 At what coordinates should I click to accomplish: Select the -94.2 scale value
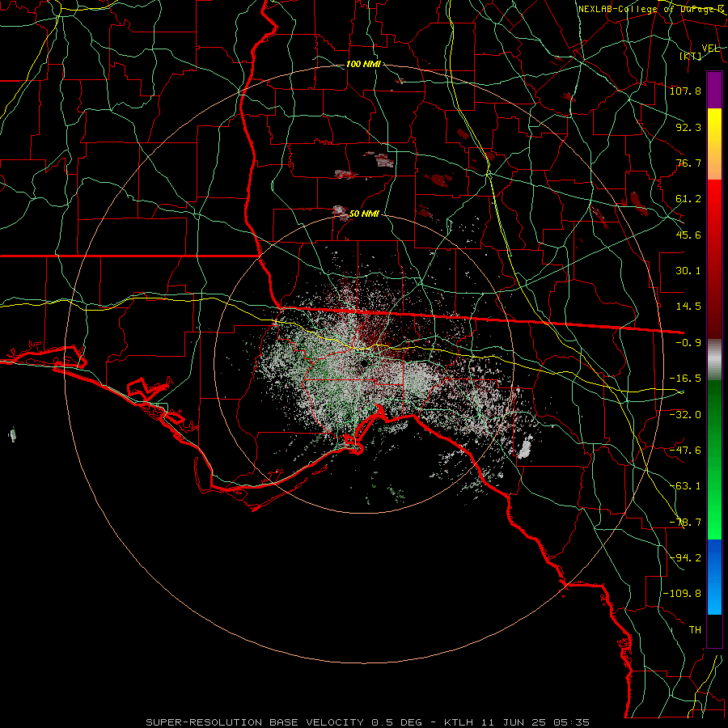pyautogui.click(x=685, y=558)
